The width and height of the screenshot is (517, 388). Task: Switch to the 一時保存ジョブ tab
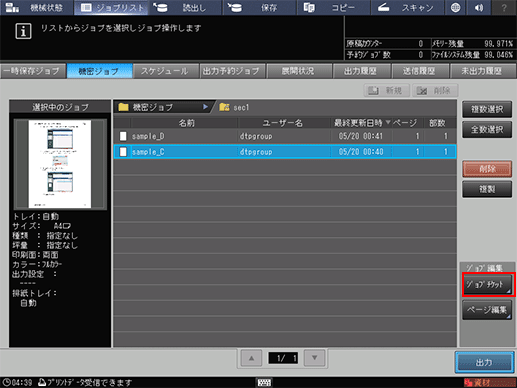point(33,71)
